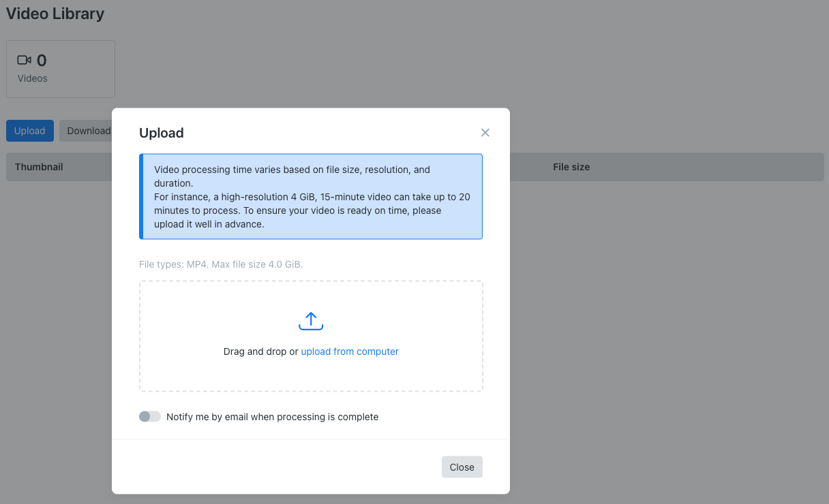Image resolution: width=829 pixels, height=504 pixels.
Task: Click the video count number 0
Action: pyautogui.click(x=42, y=61)
